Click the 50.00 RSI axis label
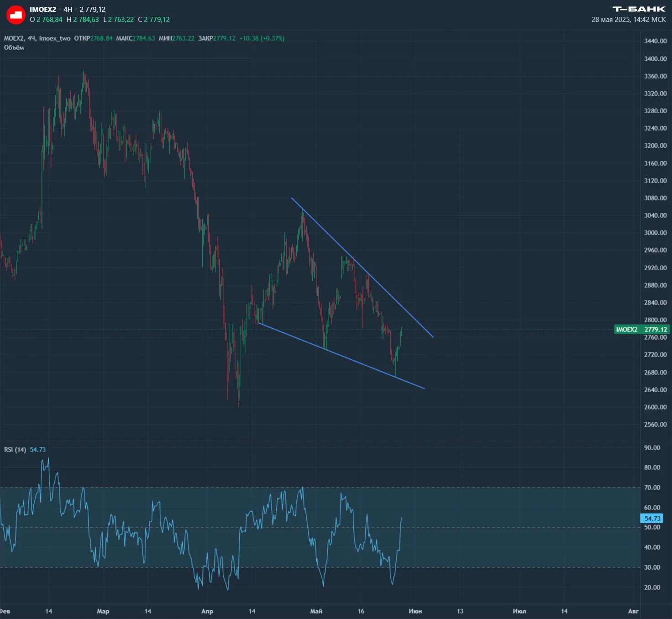 652,527
